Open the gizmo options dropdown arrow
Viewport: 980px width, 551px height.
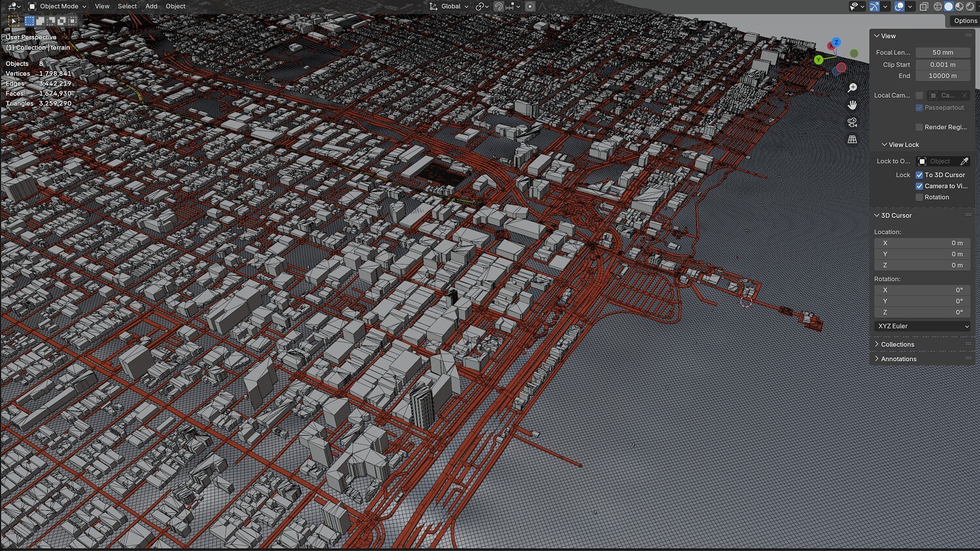point(885,7)
